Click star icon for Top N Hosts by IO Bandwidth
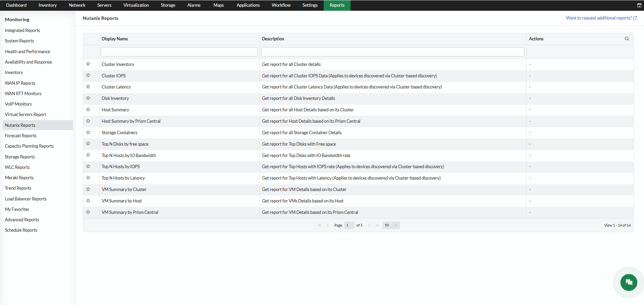 pyautogui.click(x=88, y=155)
